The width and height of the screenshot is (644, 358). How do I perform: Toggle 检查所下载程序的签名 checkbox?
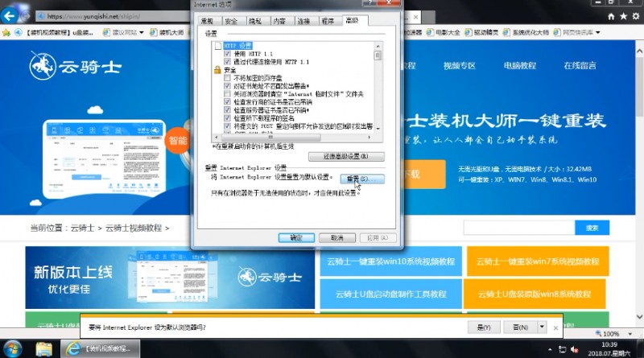[227, 117]
